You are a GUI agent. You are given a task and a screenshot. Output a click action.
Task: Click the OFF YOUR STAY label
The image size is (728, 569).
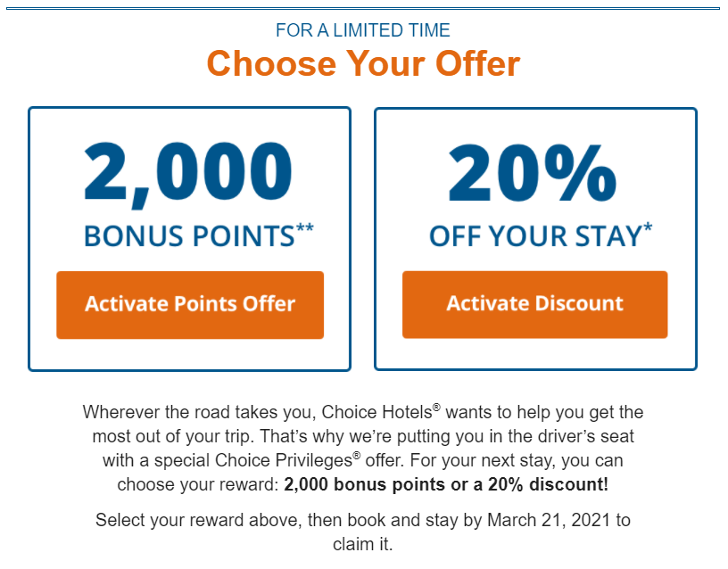[x=535, y=235]
